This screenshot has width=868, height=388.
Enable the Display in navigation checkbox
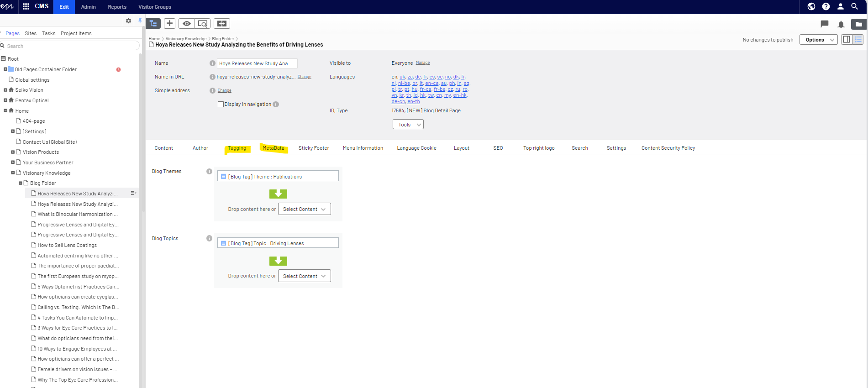coord(221,105)
